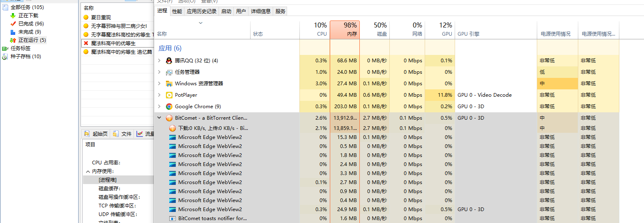Click the 状态 column header
The width and height of the screenshot is (644, 223).
pos(275,30)
